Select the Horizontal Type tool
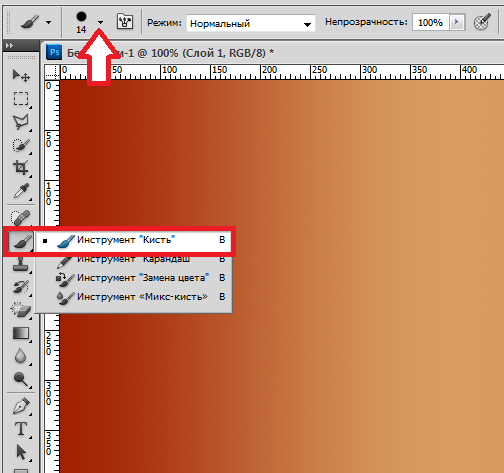 point(21,429)
